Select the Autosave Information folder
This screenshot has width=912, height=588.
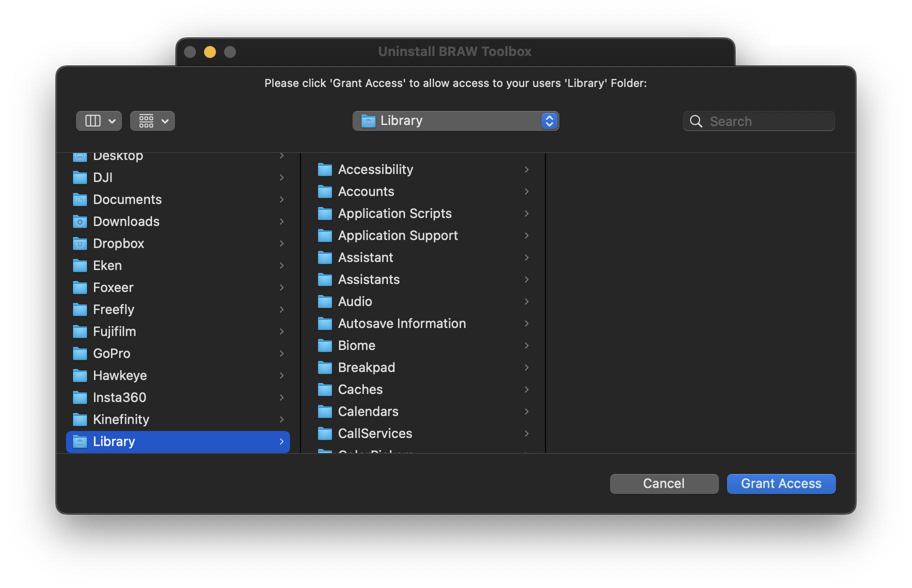point(401,323)
